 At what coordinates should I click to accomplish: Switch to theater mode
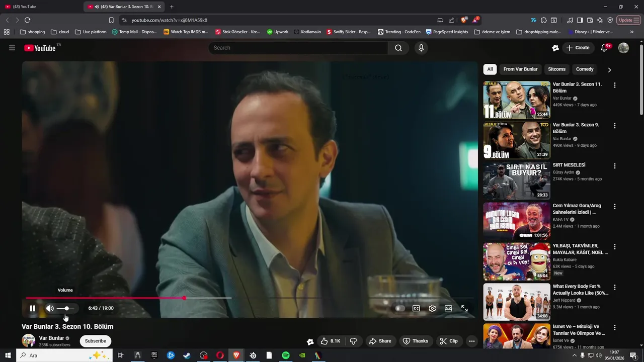448,308
